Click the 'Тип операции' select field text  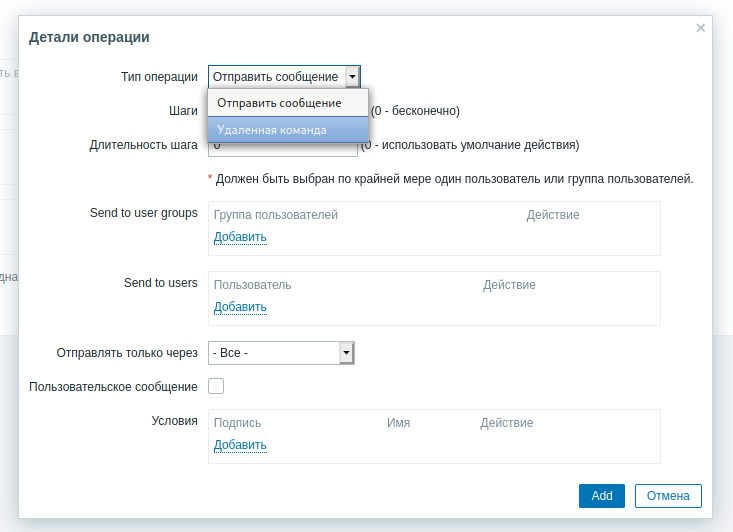point(276,76)
